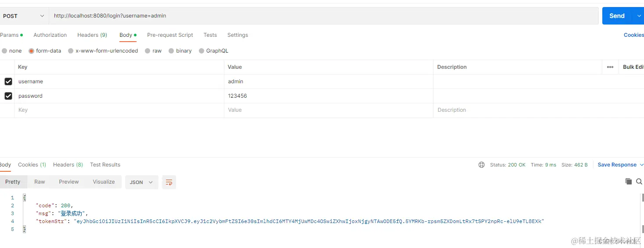Image resolution: width=644 pixels, height=248 pixels.
Task: Click the 123456 value cell
Action: [x=328, y=96]
